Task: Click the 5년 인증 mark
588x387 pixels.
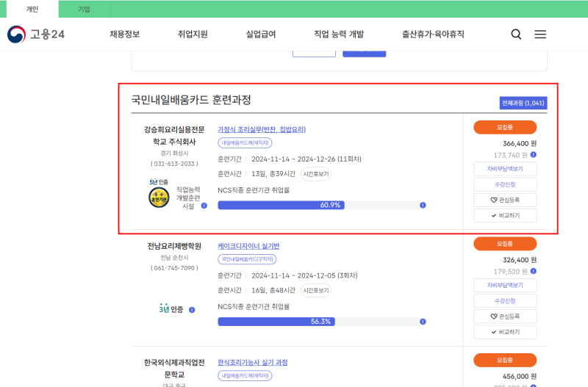Action: (x=159, y=182)
